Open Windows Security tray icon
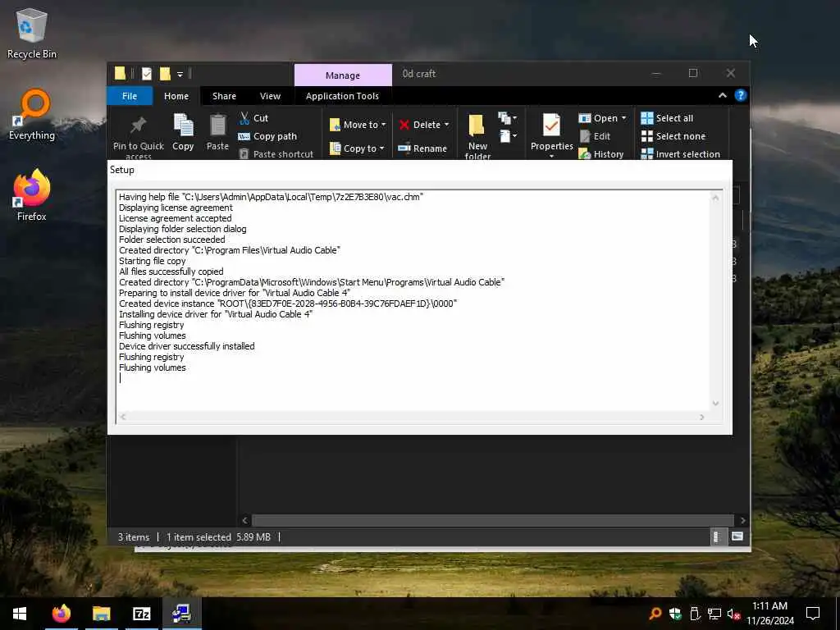 (x=675, y=614)
